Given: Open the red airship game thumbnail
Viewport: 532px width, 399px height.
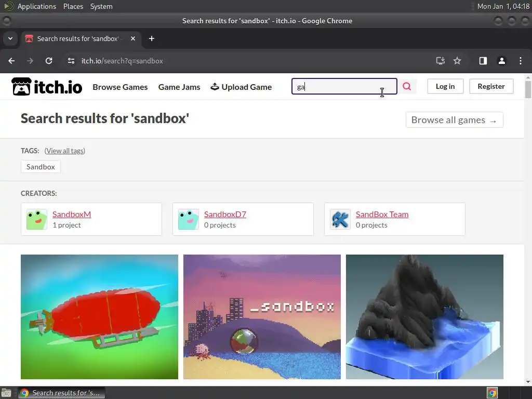Looking at the screenshot, I should pyautogui.click(x=99, y=317).
